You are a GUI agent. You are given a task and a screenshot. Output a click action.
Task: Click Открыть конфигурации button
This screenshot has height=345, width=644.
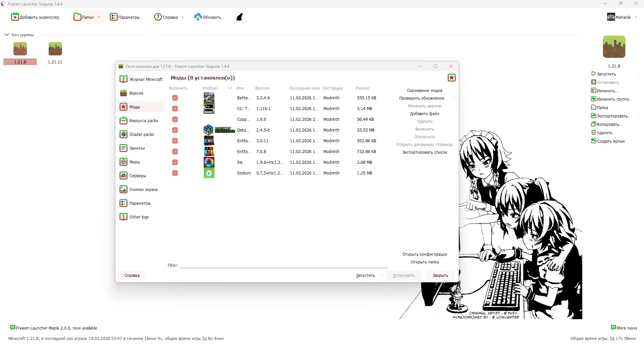coord(425,254)
